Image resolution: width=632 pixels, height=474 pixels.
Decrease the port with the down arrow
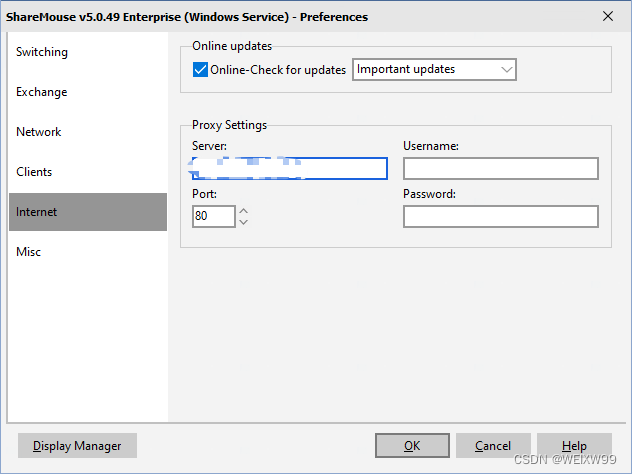pos(243,222)
